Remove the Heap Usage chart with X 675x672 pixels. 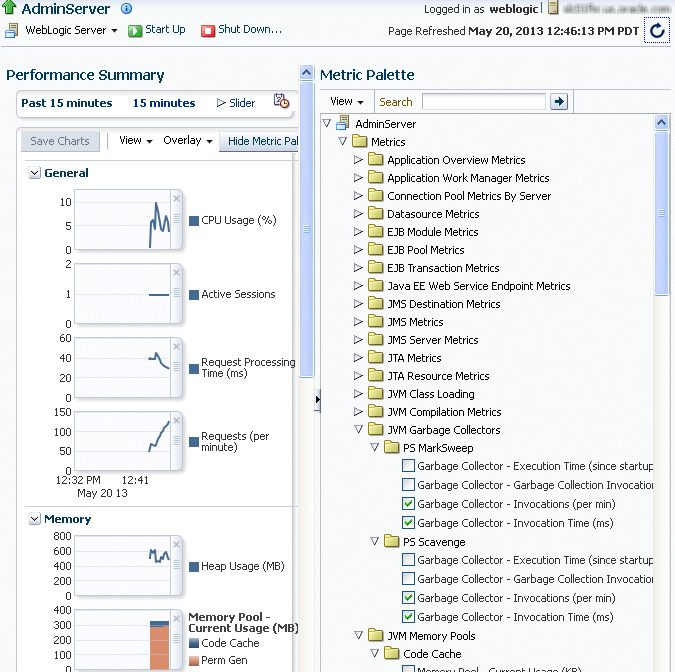[176, 545]
